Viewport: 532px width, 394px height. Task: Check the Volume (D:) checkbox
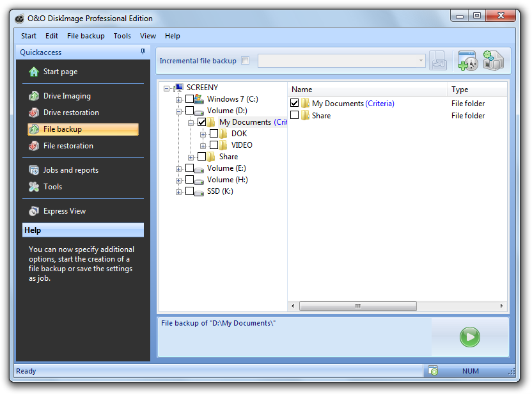pos(190,110)
